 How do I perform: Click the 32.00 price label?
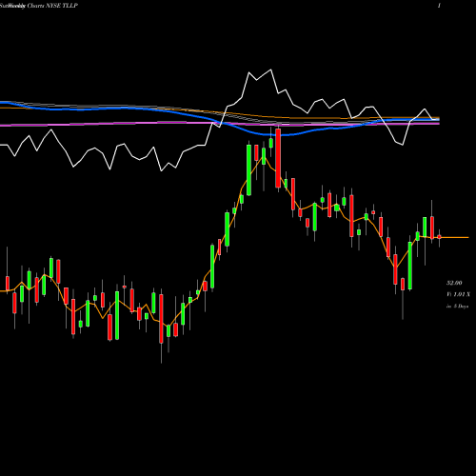click(x=454, y=283)
